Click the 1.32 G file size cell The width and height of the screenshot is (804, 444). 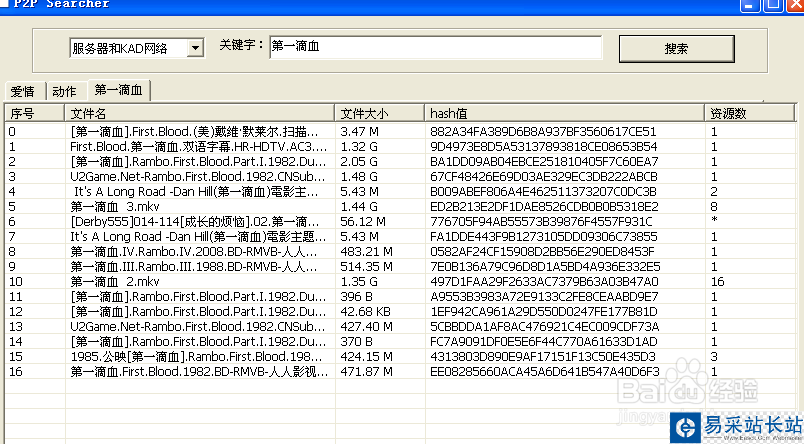coord(359,147)
